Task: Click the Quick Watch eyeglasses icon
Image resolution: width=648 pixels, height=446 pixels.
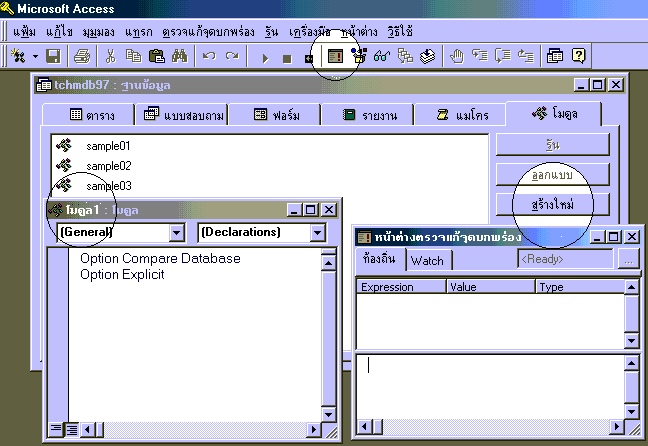Action: (x=381, y=57)
